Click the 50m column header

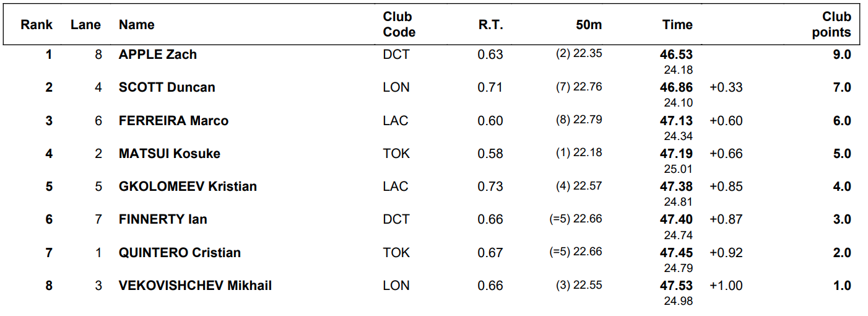pos(589,25)
